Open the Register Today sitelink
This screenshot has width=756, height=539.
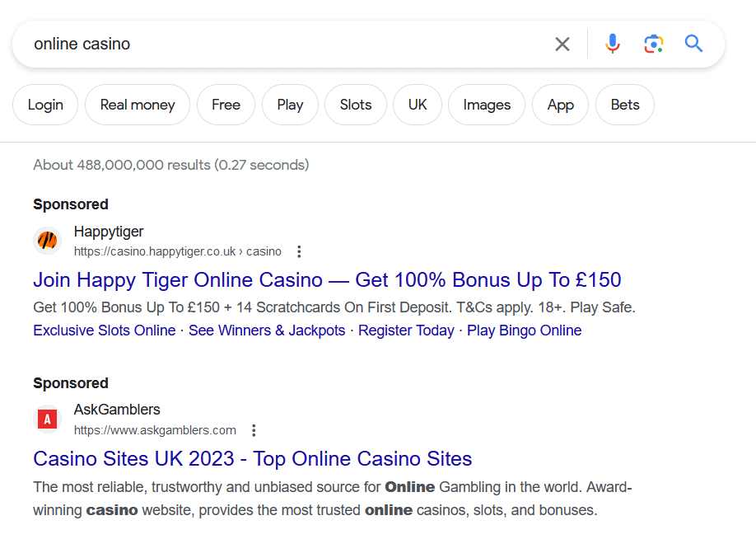pyautogui.click(x=406, y=330)
